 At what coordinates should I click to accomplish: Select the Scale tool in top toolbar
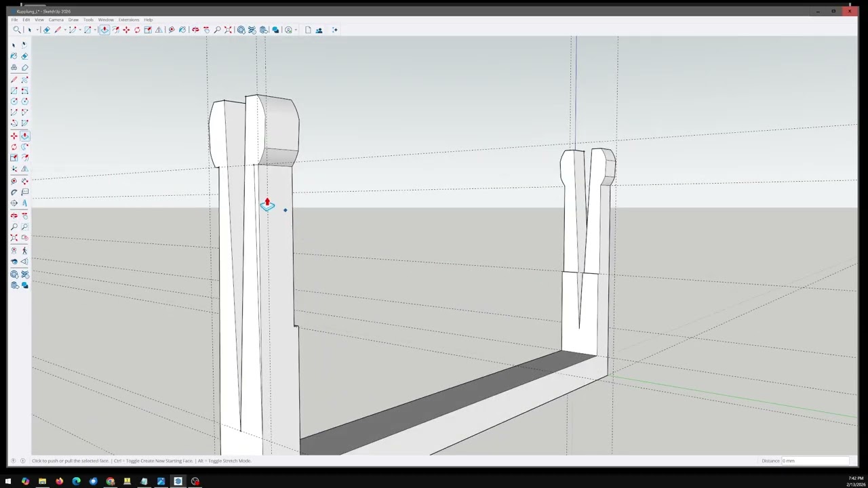pos(148,30)
